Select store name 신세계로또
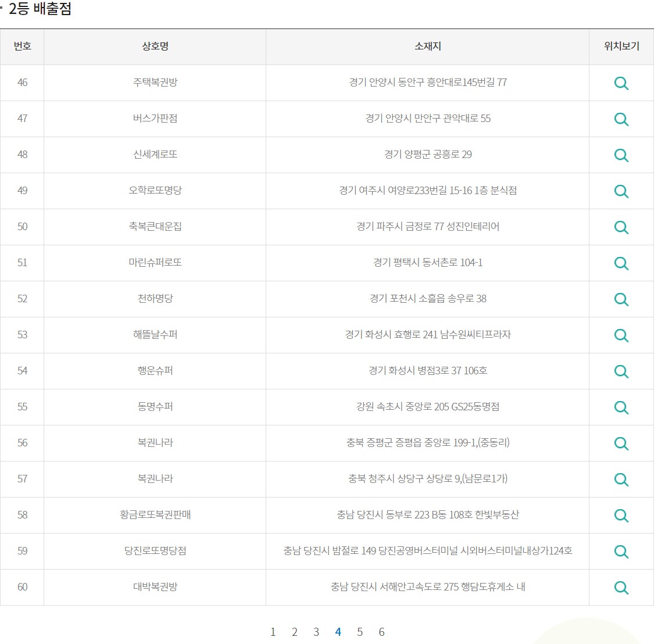Viewport: 654px width, 644px height. pyautogui.click(x=155, y=155)
